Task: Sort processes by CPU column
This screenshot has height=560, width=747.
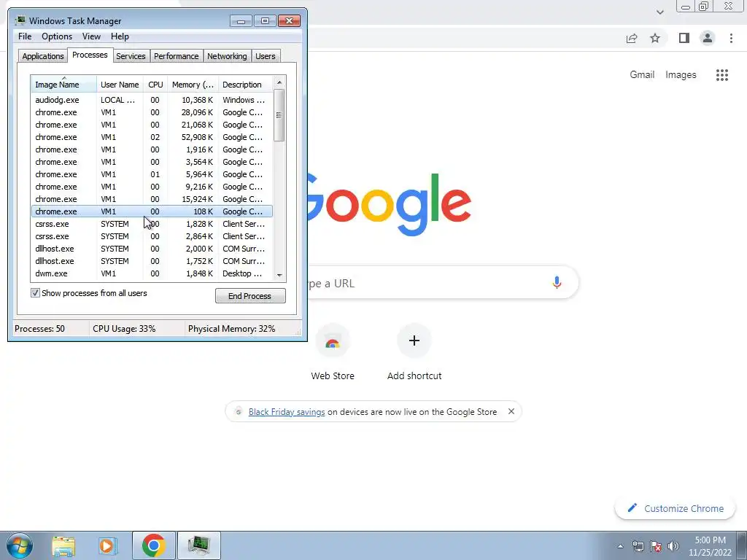Action: (x=155, y=85)
